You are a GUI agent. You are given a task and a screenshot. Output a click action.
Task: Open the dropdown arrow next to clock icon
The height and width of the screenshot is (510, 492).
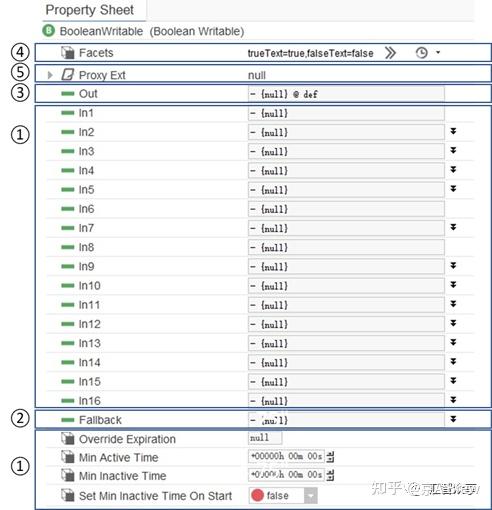pyautogui.click(x=438, y=52)
